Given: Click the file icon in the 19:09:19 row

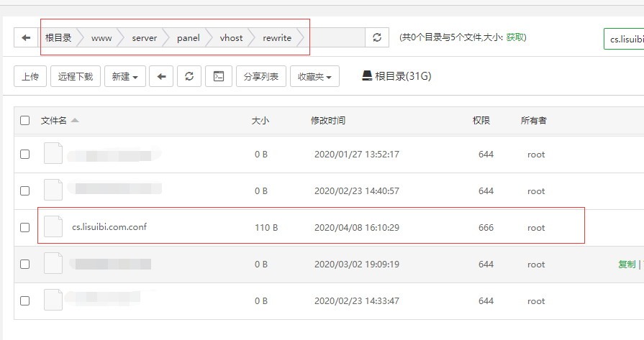Looking at the screenshot, I should click(53, 263).
